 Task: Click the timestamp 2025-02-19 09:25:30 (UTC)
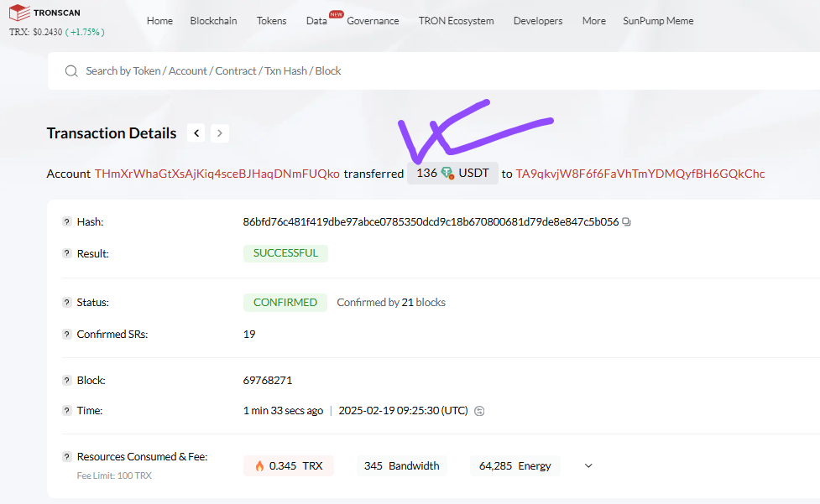(403, 411)
